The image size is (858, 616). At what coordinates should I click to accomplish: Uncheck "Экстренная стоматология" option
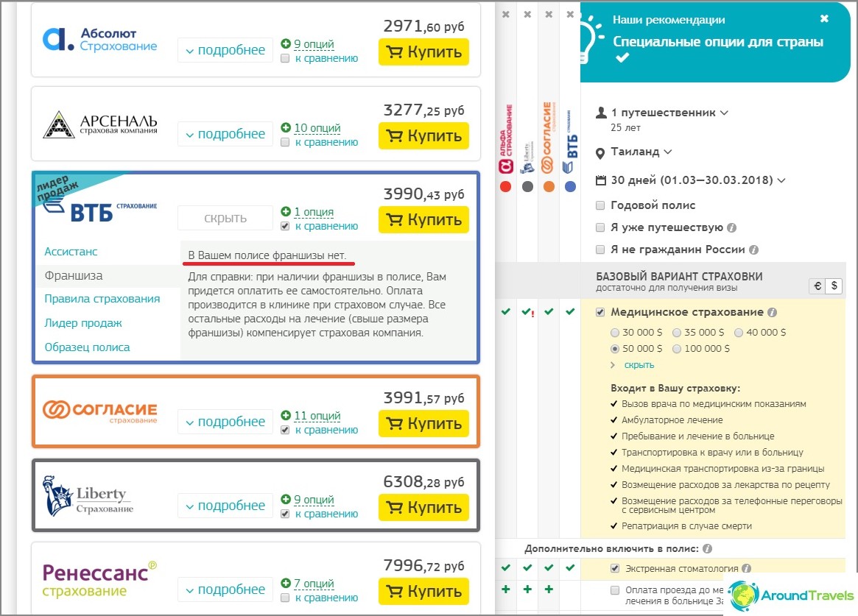point(615,568)
